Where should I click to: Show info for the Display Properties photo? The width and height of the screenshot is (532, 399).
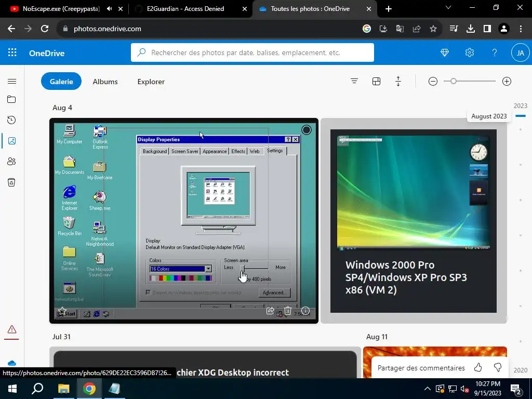click(305, 311)
